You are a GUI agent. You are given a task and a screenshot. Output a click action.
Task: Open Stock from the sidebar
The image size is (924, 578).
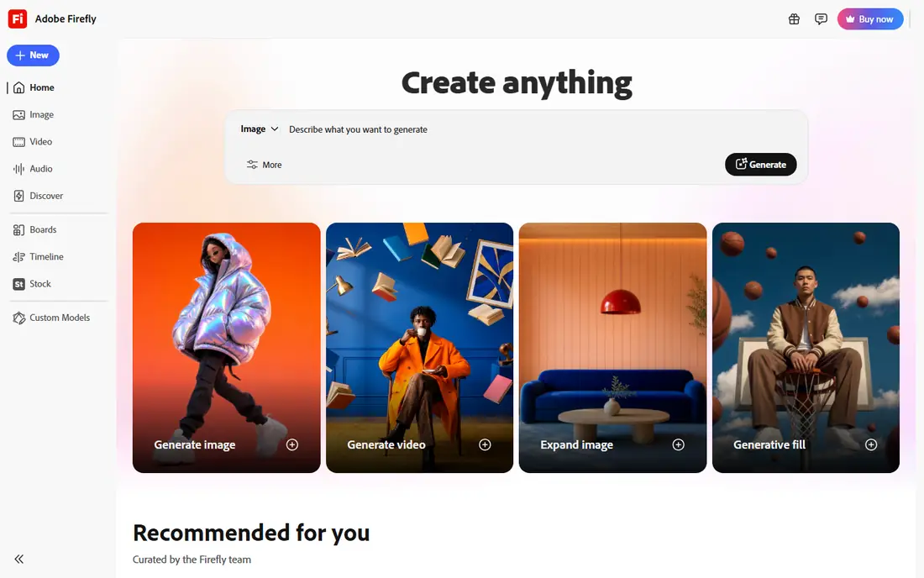[x=40, y=284]
